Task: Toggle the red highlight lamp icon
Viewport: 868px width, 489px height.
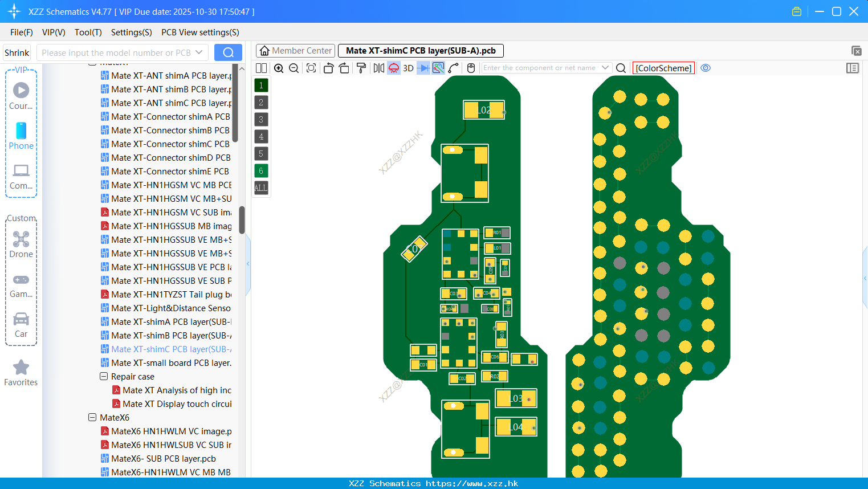Action: (394, 68)
